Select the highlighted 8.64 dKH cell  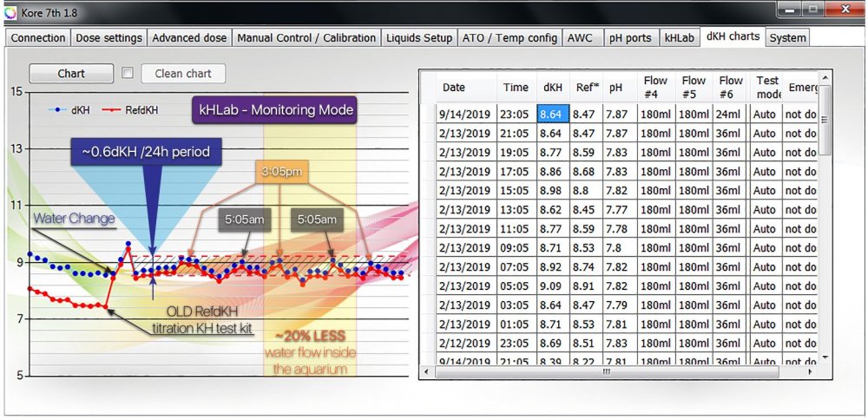[x=552, y=114]
